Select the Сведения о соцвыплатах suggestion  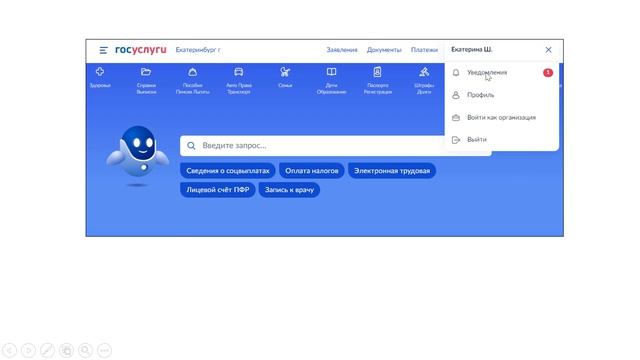228,171
